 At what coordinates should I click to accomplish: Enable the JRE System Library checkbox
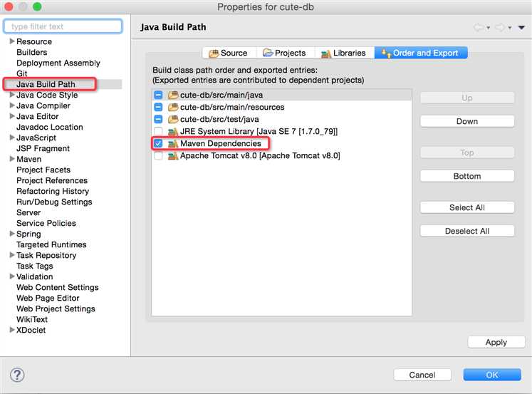click(158, 132)
